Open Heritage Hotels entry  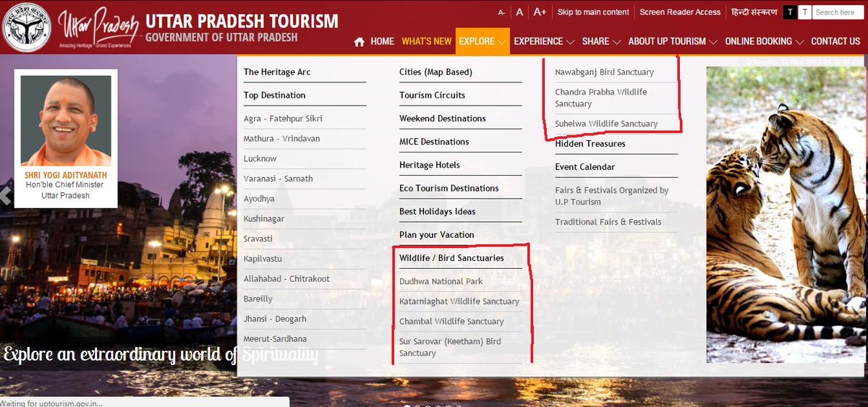[x=430, y=165]
